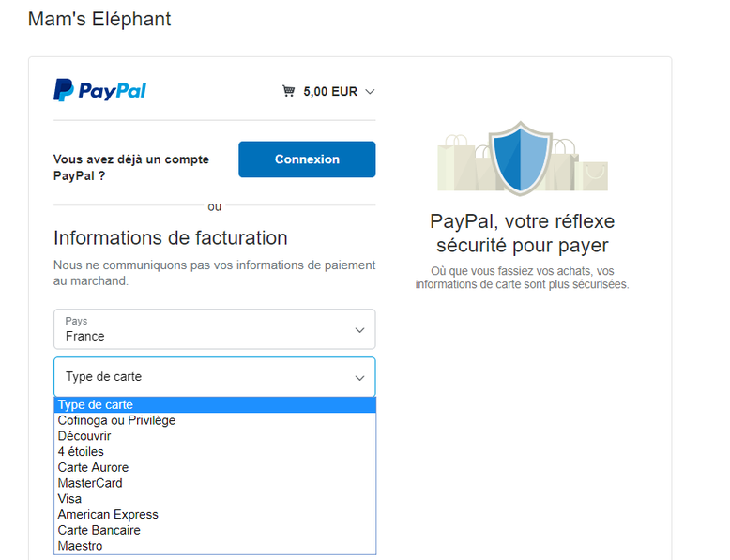Click the shopping cart icon
730x560 pixels.
288,91
